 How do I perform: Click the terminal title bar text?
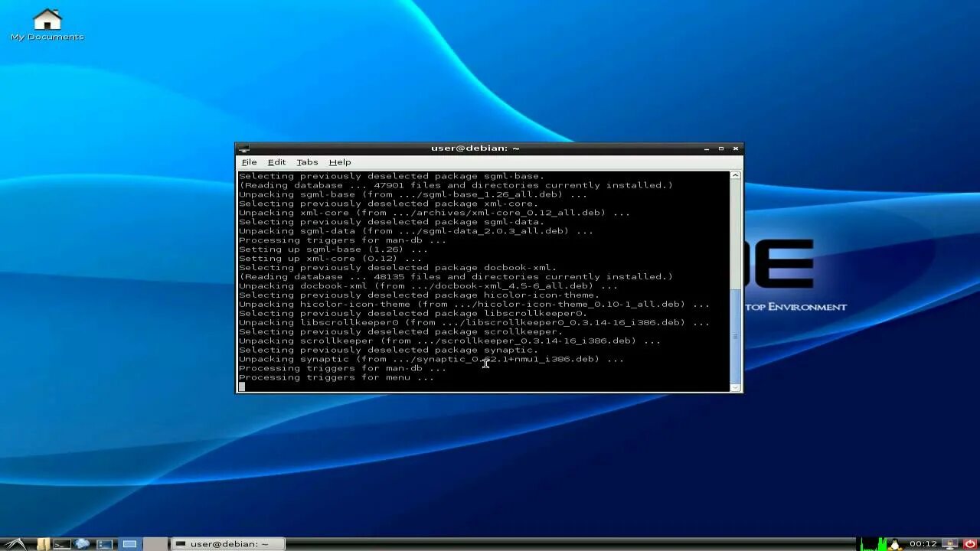click(x=475, y=148)
